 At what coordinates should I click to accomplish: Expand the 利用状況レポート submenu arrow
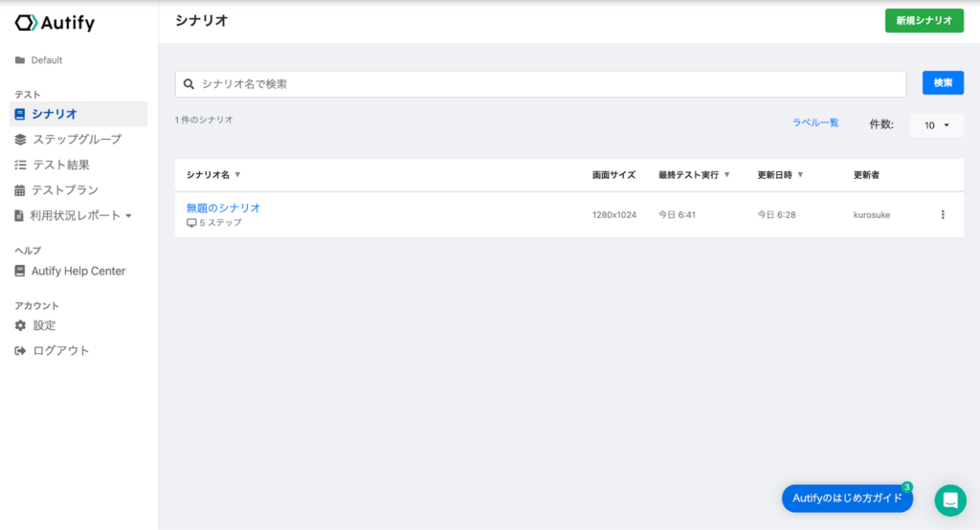pos(129,216)
